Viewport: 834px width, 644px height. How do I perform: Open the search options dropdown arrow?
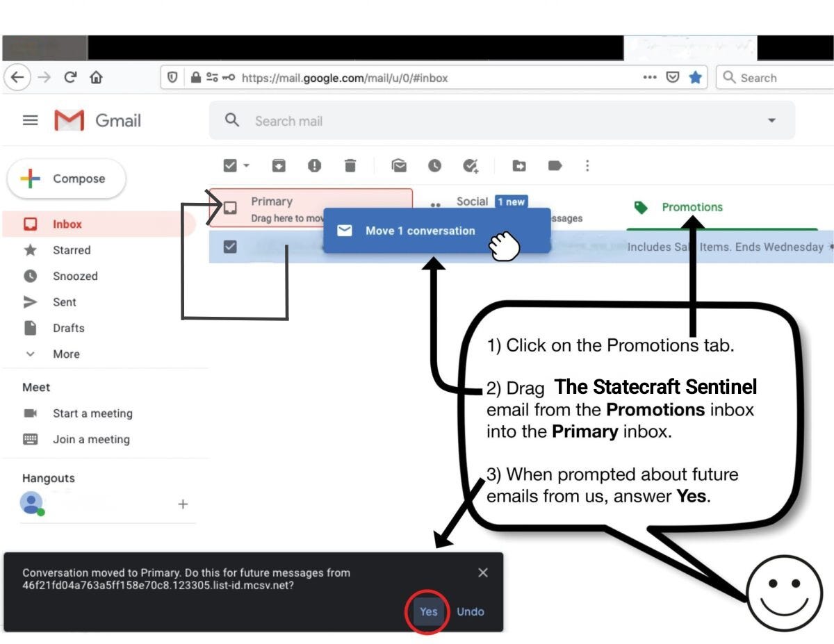click(771, 120)
